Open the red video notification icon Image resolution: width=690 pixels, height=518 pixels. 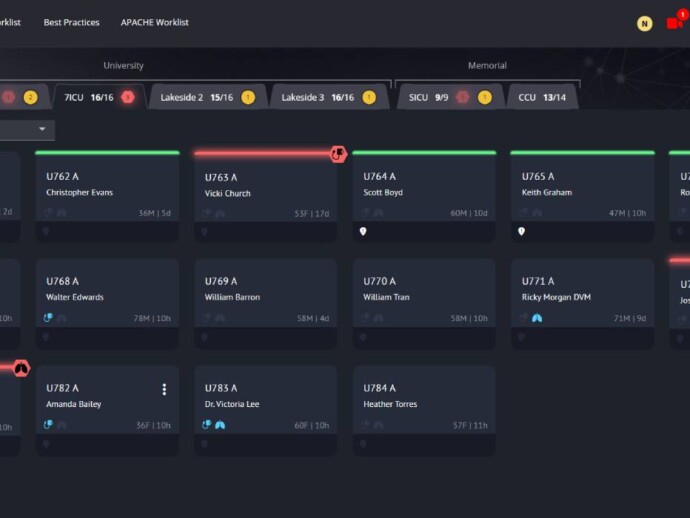pyautogui.click(x=675, y=22)
